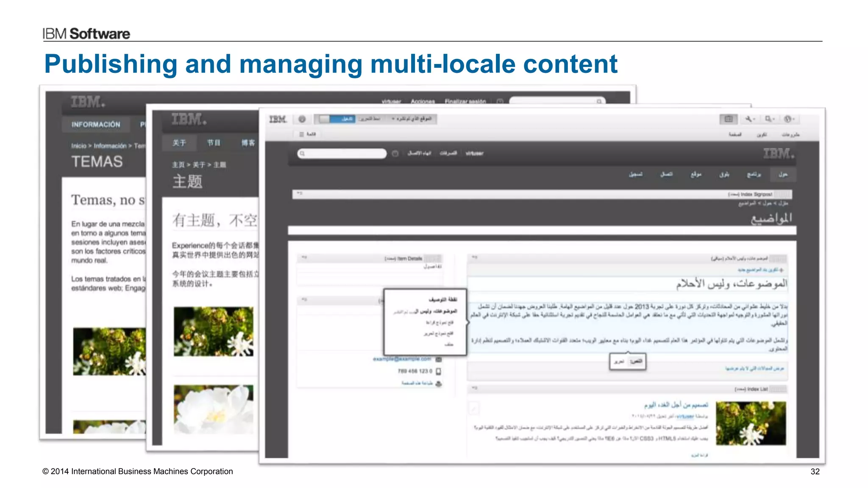Click Finalizar sesión in the Spanish window

(465, 102)
